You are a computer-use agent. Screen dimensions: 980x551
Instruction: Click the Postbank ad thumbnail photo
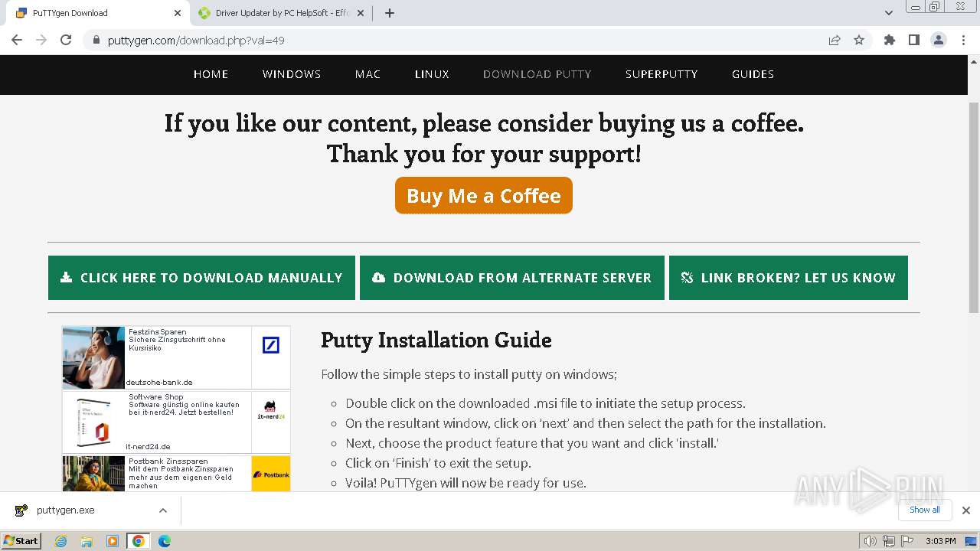[x=93, y=474]
